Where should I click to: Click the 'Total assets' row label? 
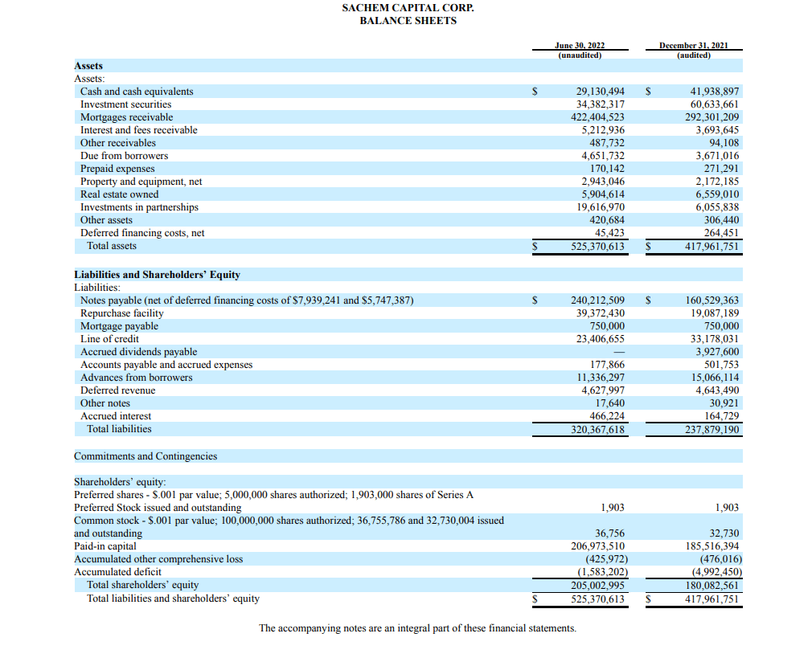coord(112,246)
